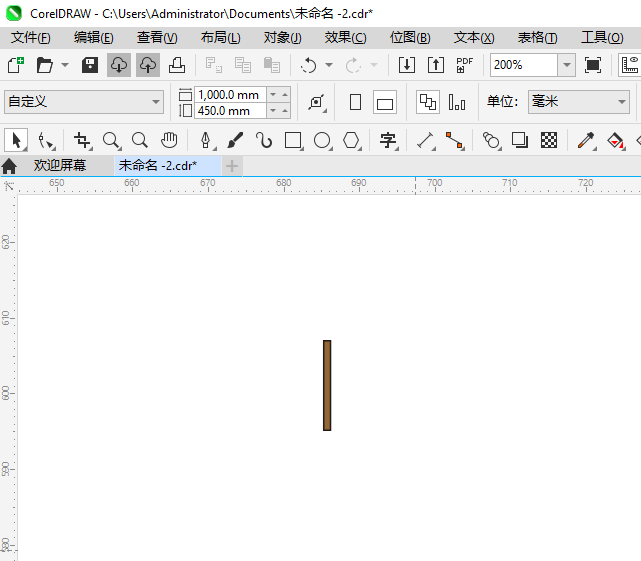Decrease page height with down spinner
Viewport: 641px width, 561px height.
pos(273,111)
